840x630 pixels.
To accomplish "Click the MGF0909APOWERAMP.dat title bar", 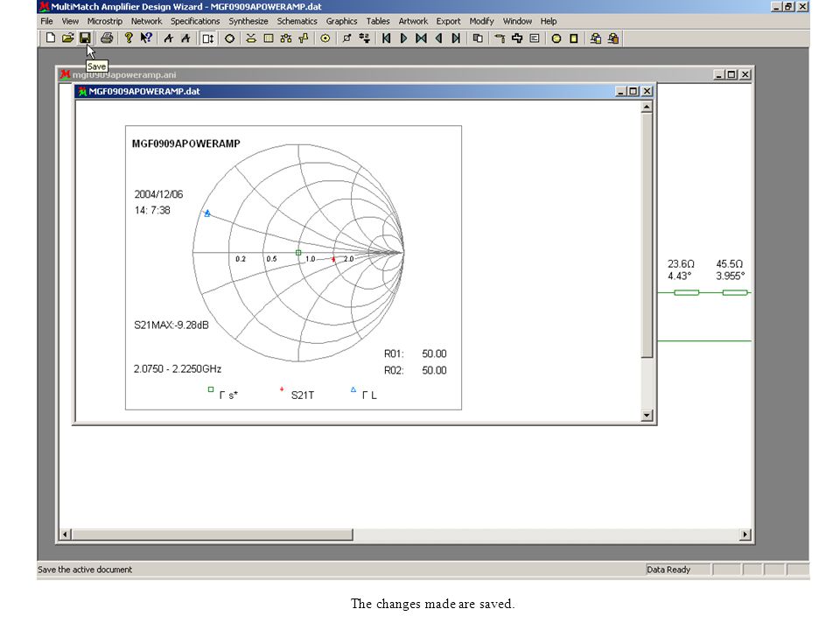I will (364, 91).
